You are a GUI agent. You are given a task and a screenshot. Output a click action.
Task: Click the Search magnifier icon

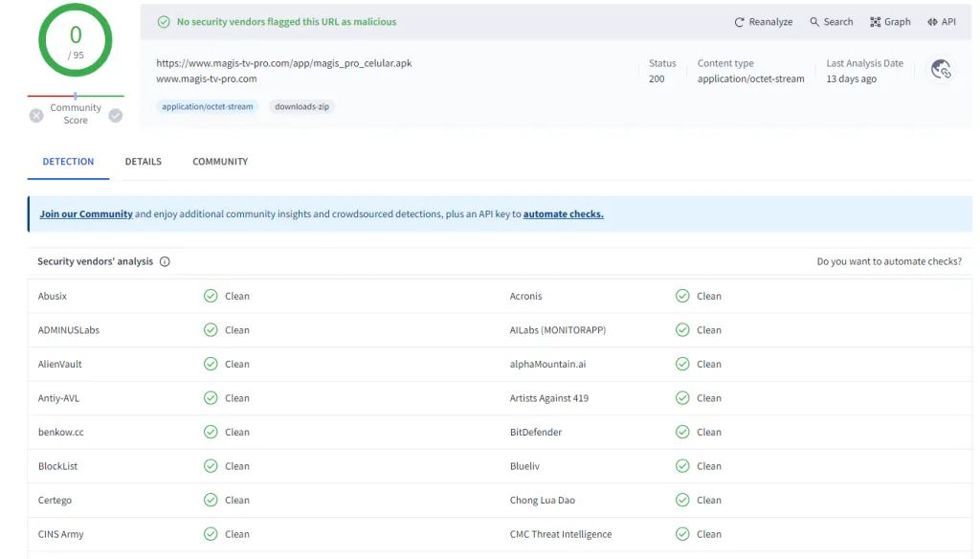coord(814,22)
